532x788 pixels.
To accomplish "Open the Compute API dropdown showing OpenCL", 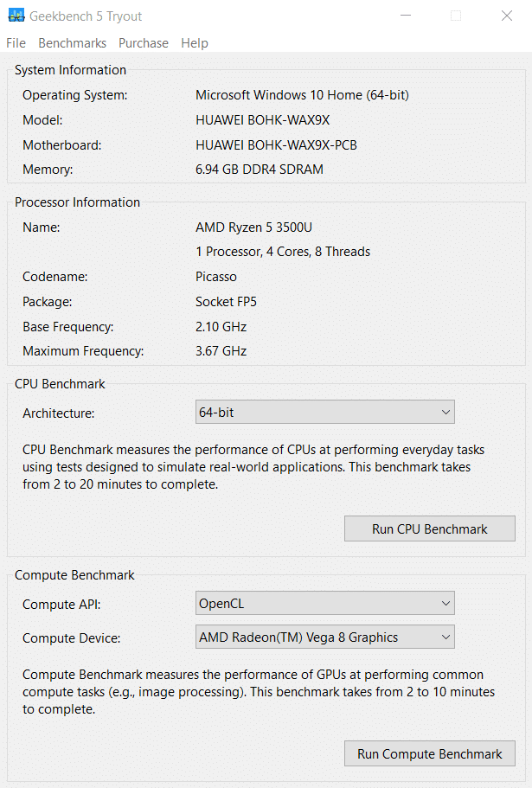I will pyautogui.click(x=325, y=604).
